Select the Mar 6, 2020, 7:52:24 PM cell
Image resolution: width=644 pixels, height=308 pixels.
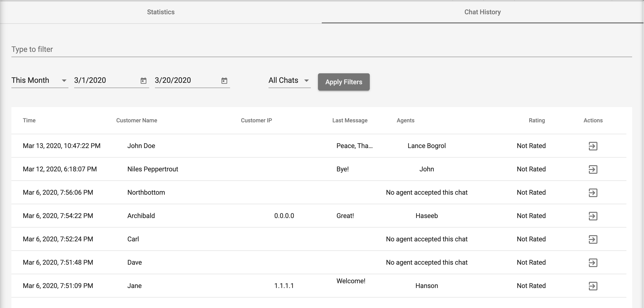[58, 239]
